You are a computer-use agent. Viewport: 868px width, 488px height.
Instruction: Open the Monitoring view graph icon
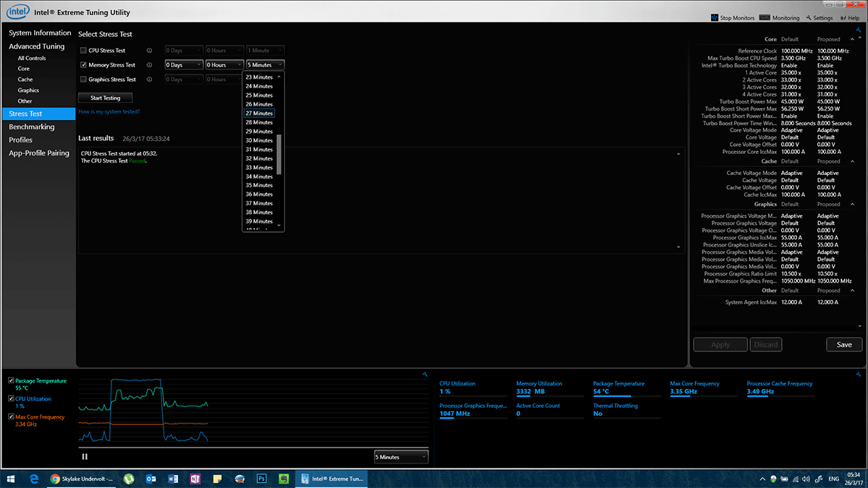[766, 17]
